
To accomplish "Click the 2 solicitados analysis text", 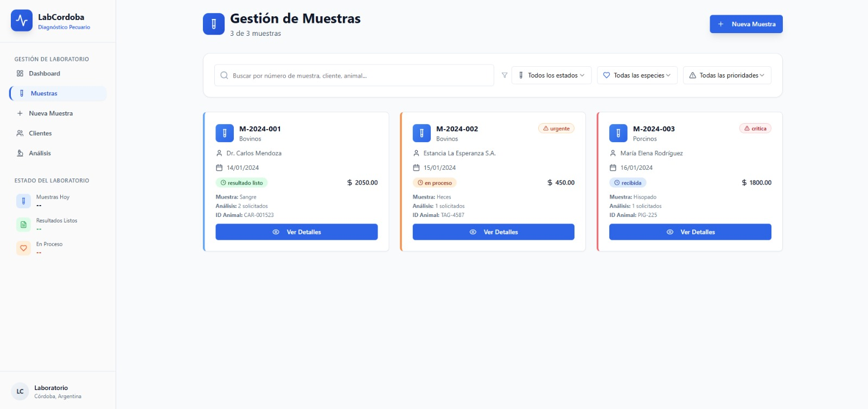I will click(x=253, y=206).
